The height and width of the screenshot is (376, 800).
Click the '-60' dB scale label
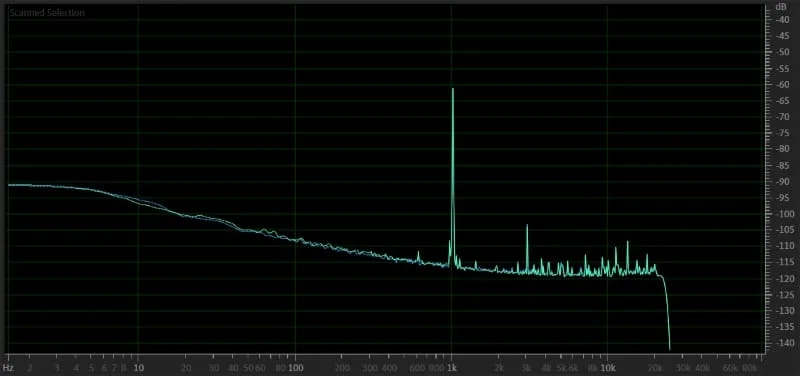782,85
